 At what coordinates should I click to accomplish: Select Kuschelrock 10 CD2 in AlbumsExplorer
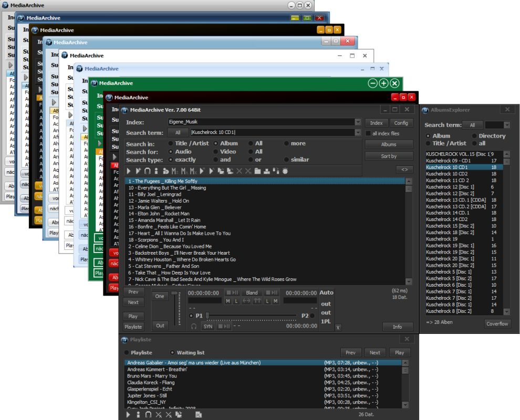tap(464, 174)
